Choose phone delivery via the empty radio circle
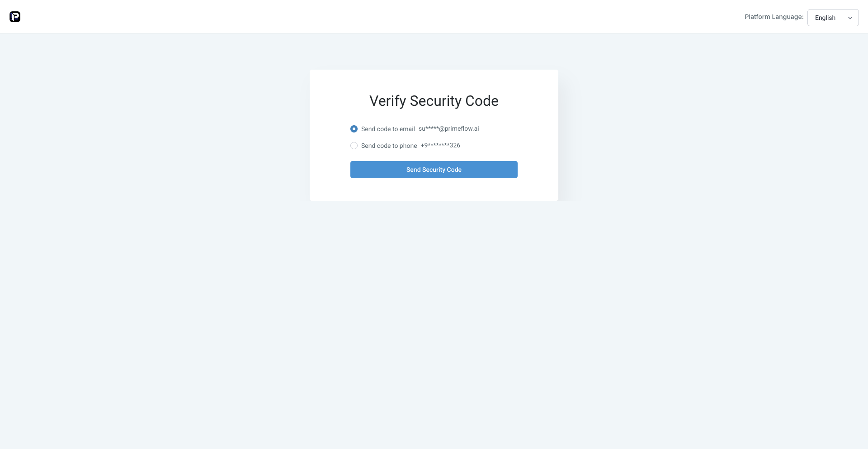Viewport: 868px width, 449px height. pos(354,146)
